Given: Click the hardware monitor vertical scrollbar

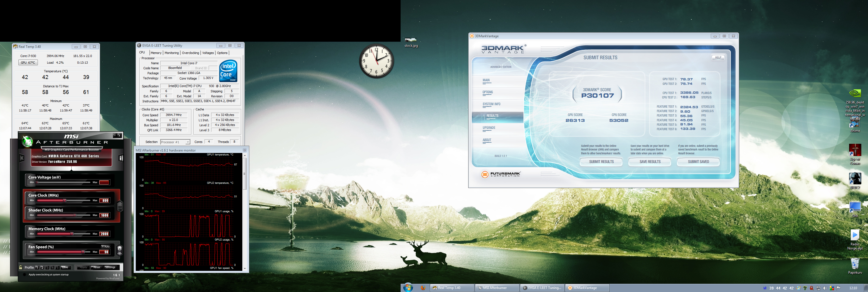Looking at the screenshot, I should [245, 212].
